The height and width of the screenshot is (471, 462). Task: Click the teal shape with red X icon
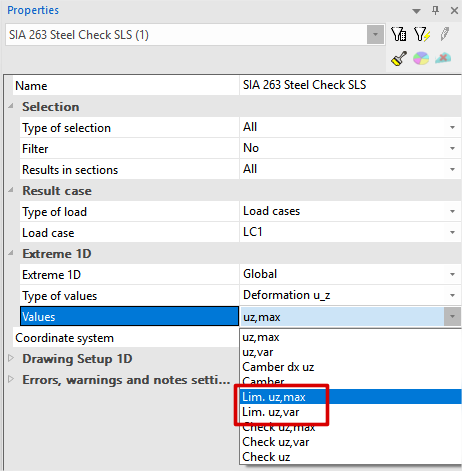[443, 58]
